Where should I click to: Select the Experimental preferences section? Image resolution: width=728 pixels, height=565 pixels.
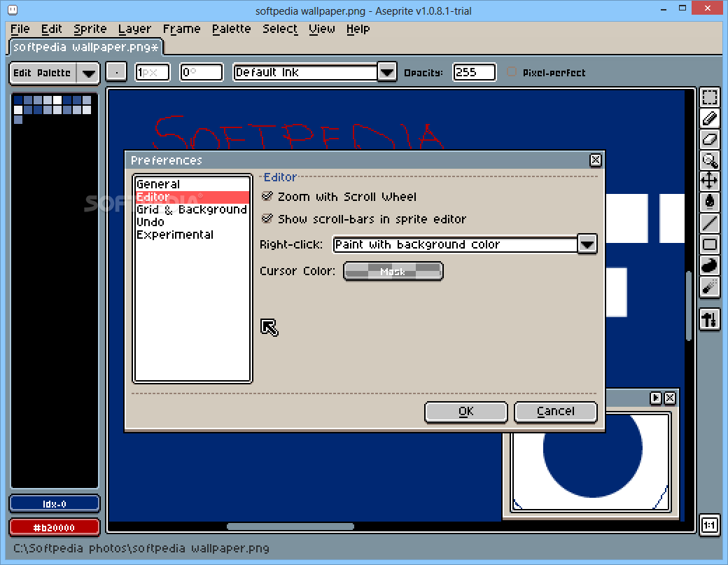click(192, 235)
